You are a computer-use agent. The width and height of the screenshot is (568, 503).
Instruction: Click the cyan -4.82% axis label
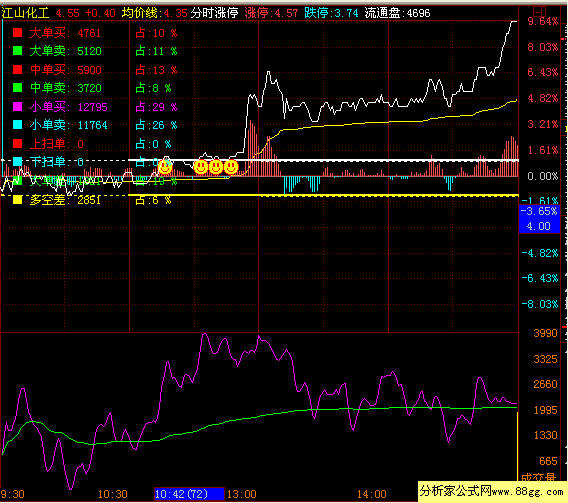(540, 253)
